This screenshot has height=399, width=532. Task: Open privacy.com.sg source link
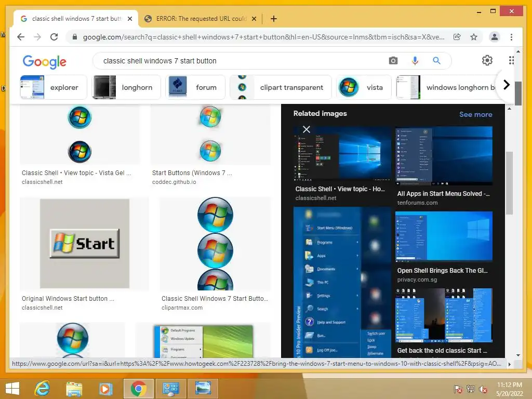click(x=417, y=280)
